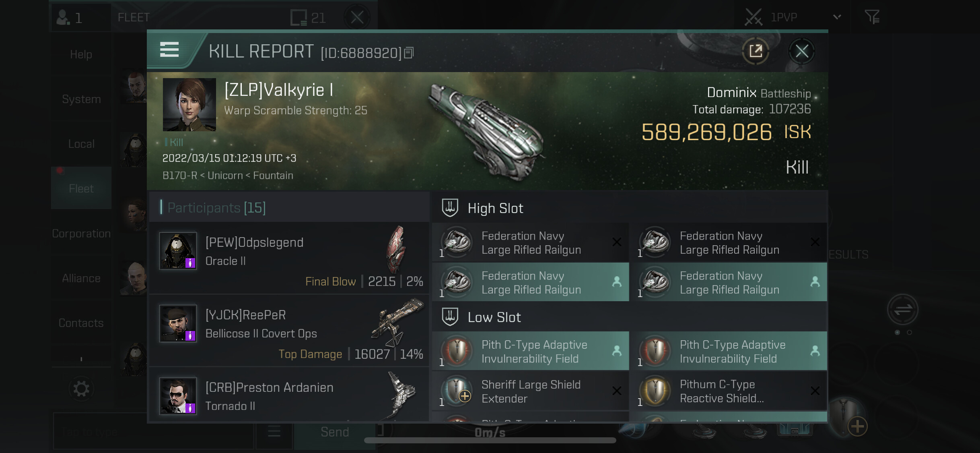Share the kill report externally

click(756, 51)
